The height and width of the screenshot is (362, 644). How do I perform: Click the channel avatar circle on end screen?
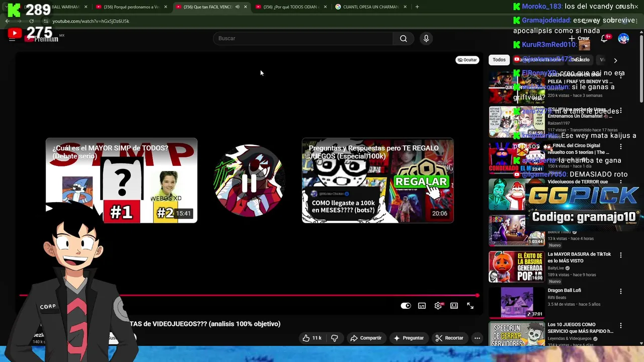(249, 180)
